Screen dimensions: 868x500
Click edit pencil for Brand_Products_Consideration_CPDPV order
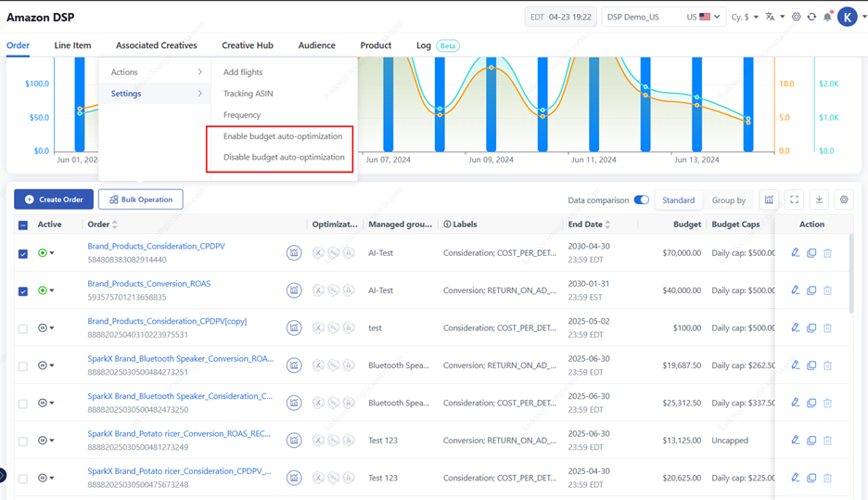coord(795,252)
